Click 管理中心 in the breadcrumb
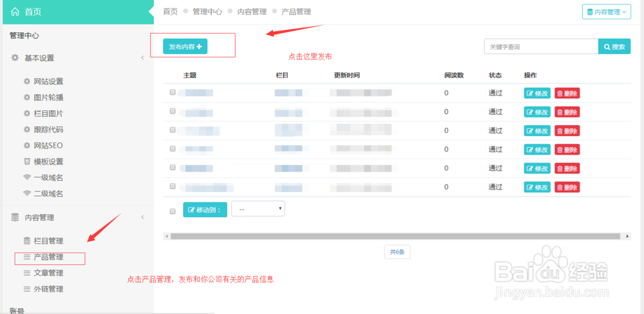Image resolution: width=644 pixels, height=314 pixels. point(207,12)
